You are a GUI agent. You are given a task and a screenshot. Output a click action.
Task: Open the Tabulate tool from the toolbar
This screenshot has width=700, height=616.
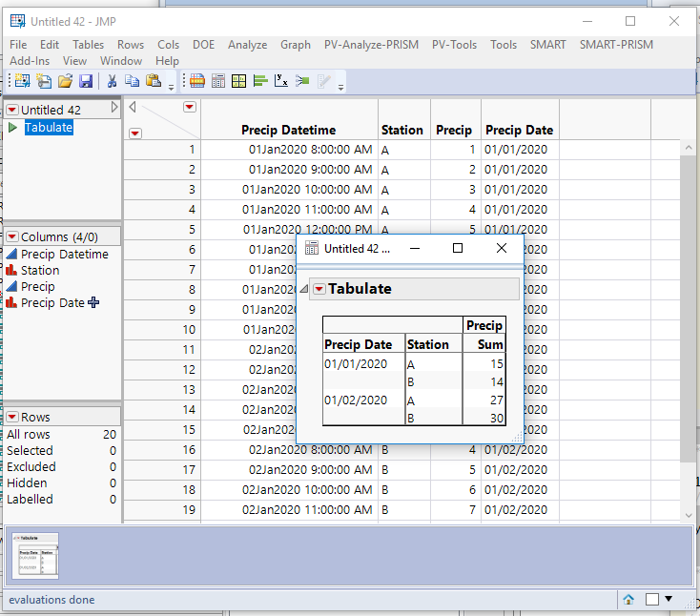coord(238,81)
